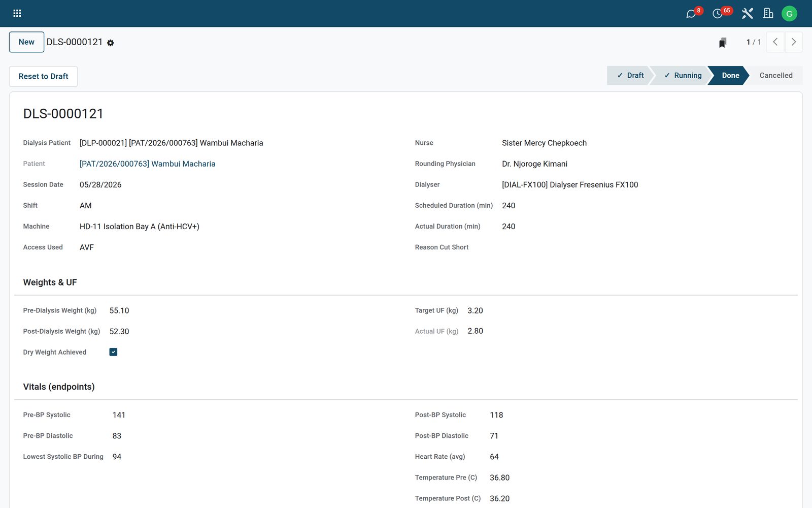Click Reset to Draft button
The width and height of the screenshot is (812, 508).
click(43, 76)
